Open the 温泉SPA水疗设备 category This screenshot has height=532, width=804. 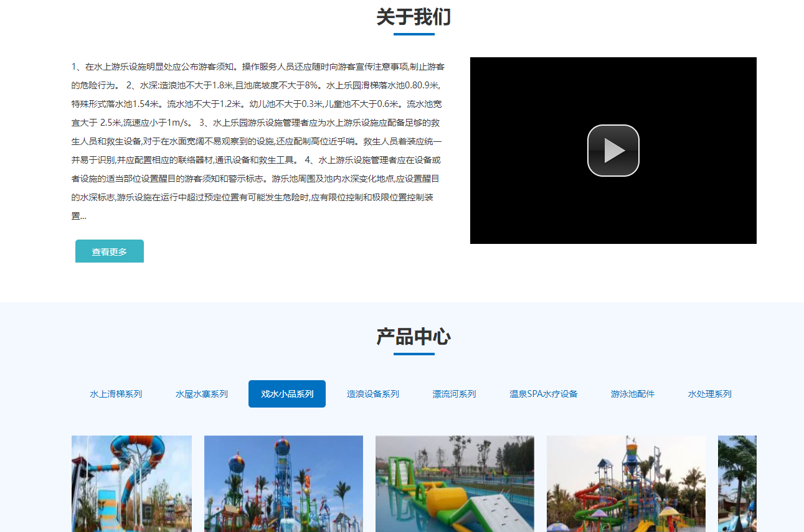[x=544, y=394]
